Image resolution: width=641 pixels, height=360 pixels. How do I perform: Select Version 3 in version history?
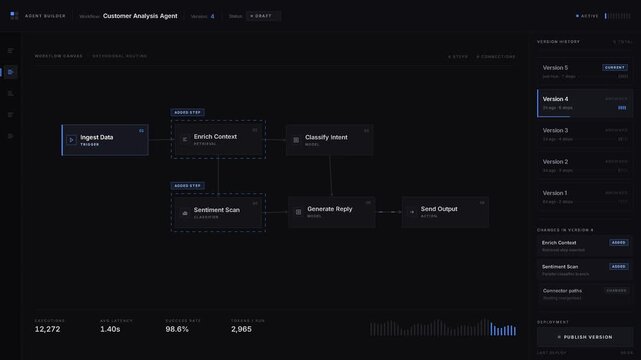pos(585,134)
